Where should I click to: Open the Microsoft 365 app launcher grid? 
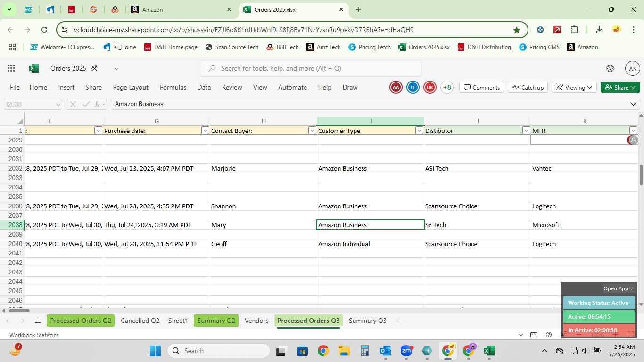11,68
